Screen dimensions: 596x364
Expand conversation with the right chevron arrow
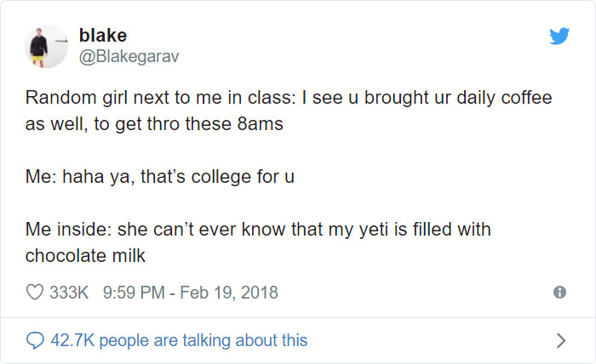pos(559,340)
